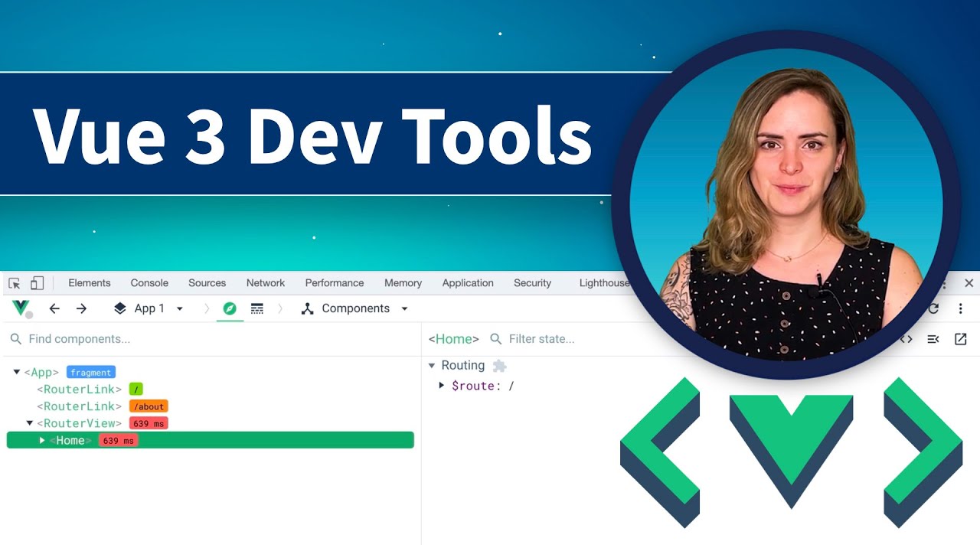The width and height of the screenshot is (980, 551).
Task: Go back with the left arrow
Action: (x=54, y=308)
